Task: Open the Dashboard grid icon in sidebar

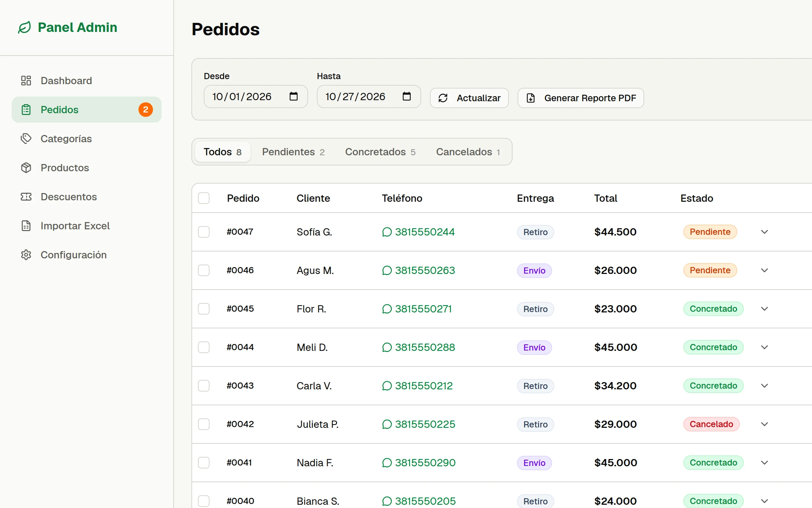Action: [26, 81]
